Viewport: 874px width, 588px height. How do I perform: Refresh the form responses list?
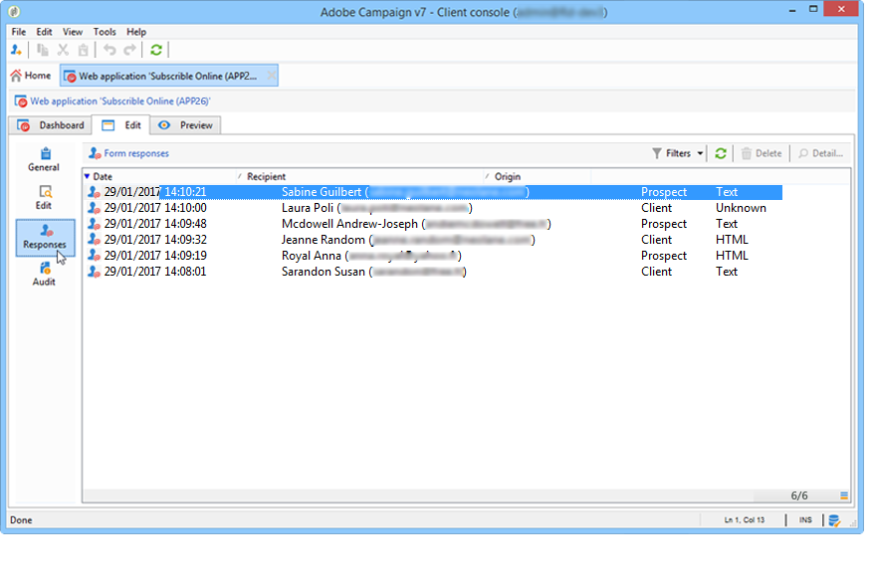[x=721, y=153]
